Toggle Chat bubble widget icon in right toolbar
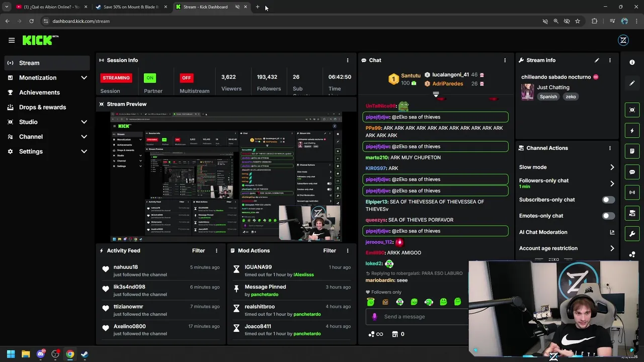Viewport: 644px width, 362px height. pos(632,172)
